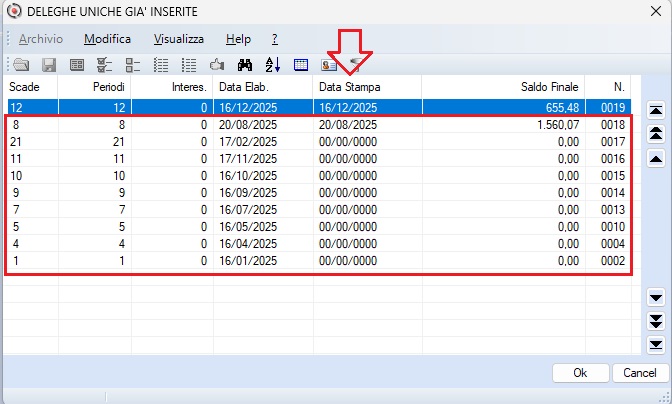This screenshot has width=672, height=404.
Task: Click the single down arrow scroll button
Action: 656,297
